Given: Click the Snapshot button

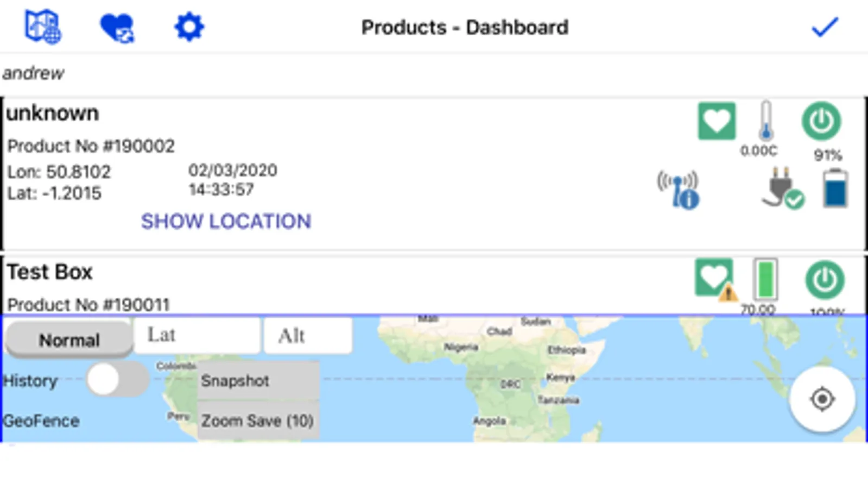Looking at the screenshot, I should tap(258, 380).
